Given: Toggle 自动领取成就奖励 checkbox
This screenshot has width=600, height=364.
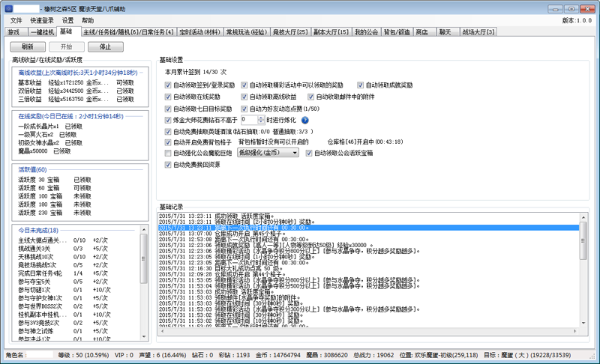Looking at the screenshot, I should point(361,85).
